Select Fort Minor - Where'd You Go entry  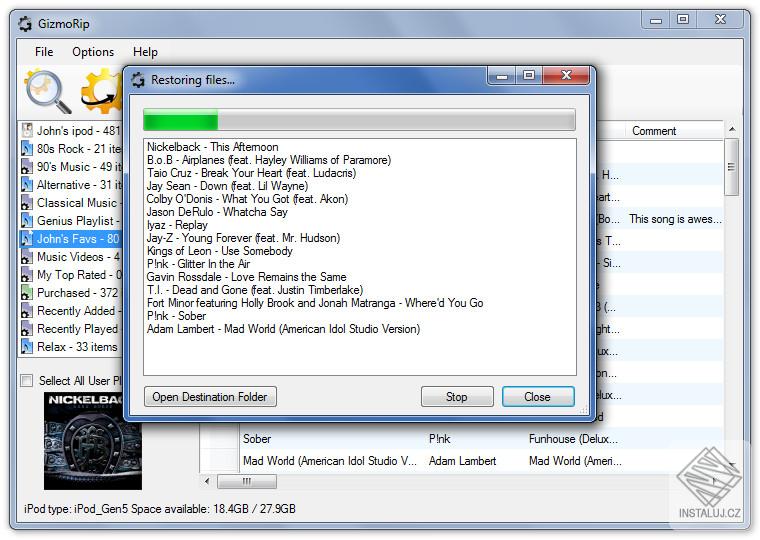tap(315, 303)
